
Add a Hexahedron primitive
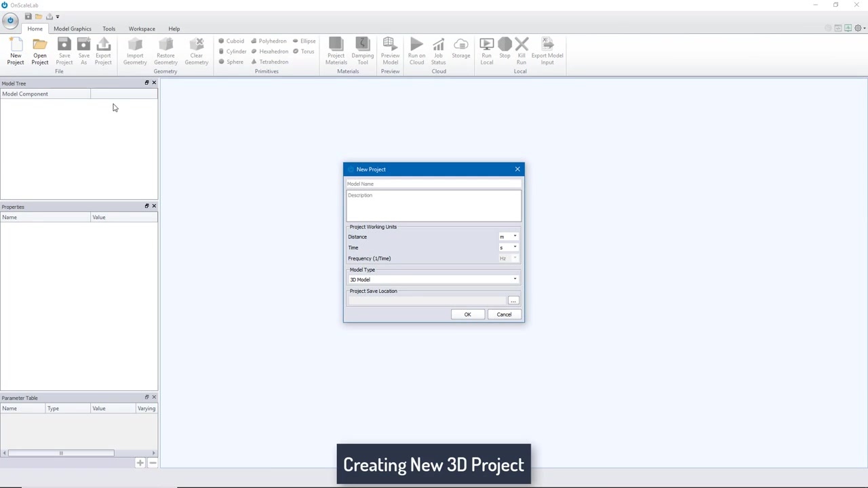(269, 52)
